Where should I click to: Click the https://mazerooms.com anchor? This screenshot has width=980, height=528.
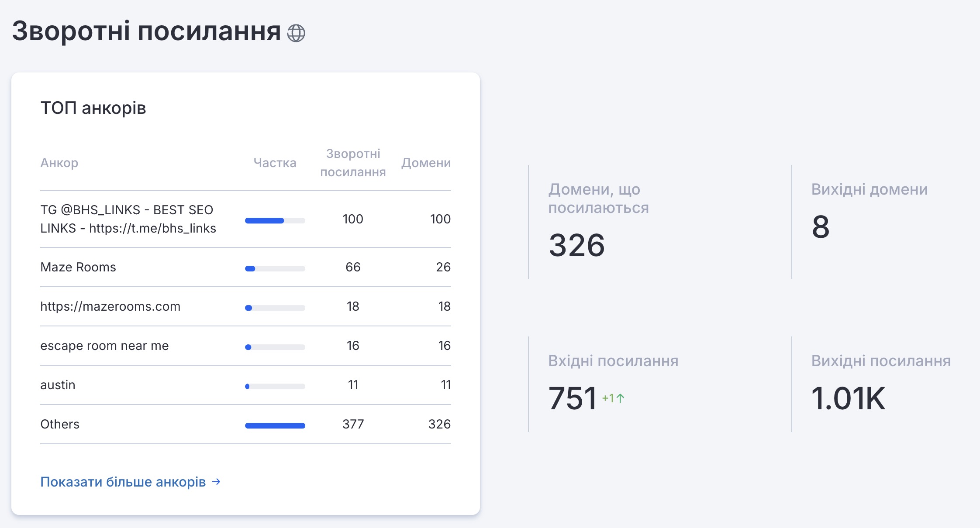coord(110,306)
